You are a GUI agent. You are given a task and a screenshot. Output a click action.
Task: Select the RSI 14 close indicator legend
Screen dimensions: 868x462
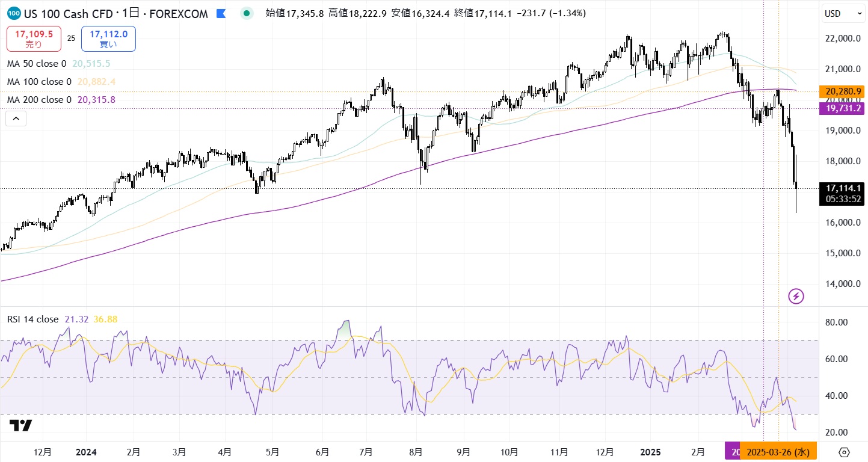(x=32, y=319)
